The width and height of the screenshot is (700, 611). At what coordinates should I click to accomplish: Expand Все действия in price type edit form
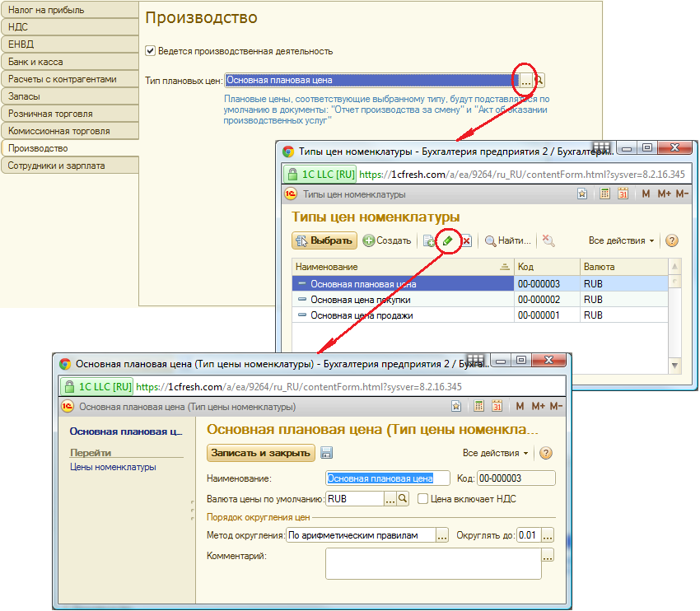495,453
